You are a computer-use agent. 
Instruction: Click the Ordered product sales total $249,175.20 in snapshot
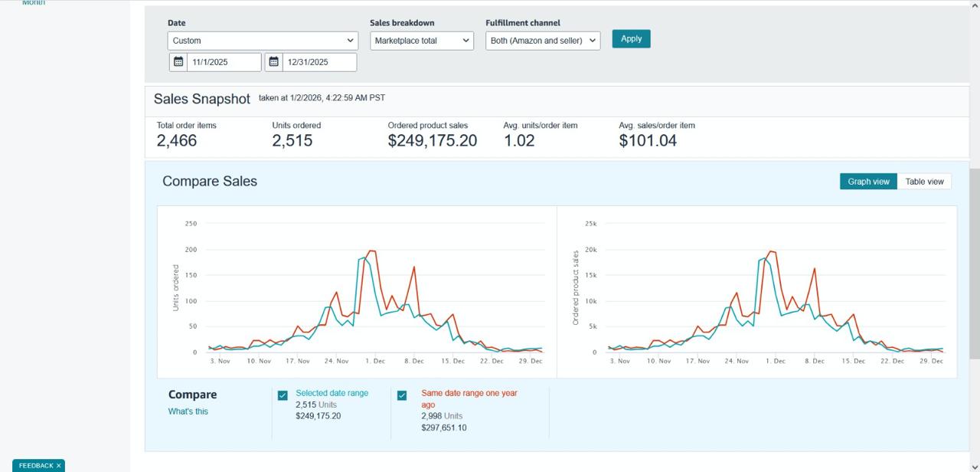coord(432,141)
